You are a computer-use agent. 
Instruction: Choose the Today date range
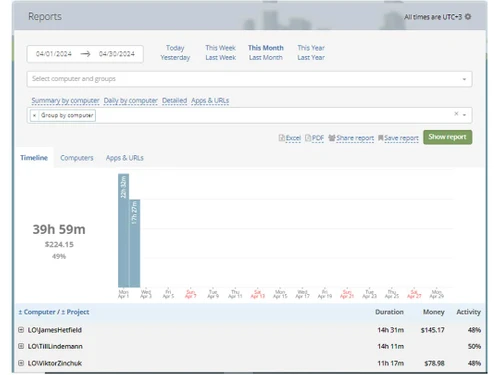click(175, 48)
